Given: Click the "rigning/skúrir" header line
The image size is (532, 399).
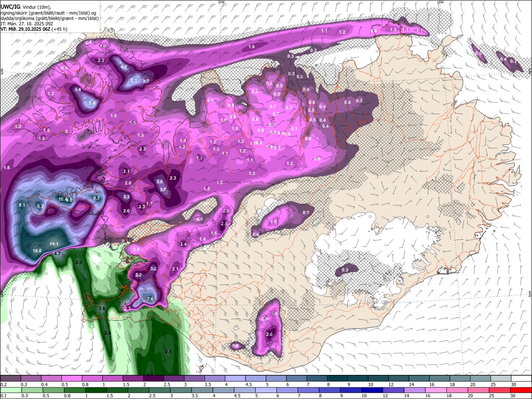Looking at the screenshot, I should pyautogui.click(x=49, y=13).
